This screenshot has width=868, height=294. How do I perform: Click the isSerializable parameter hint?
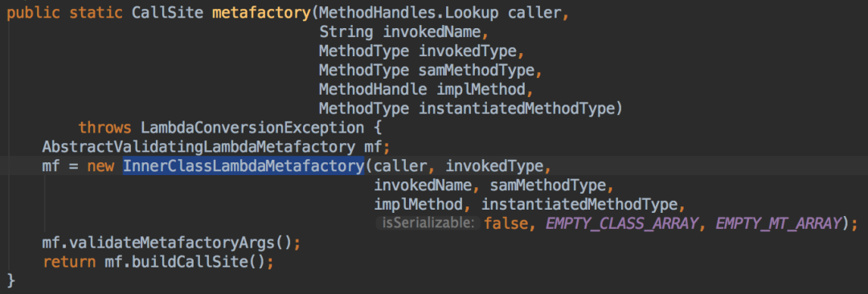(428, 223)
